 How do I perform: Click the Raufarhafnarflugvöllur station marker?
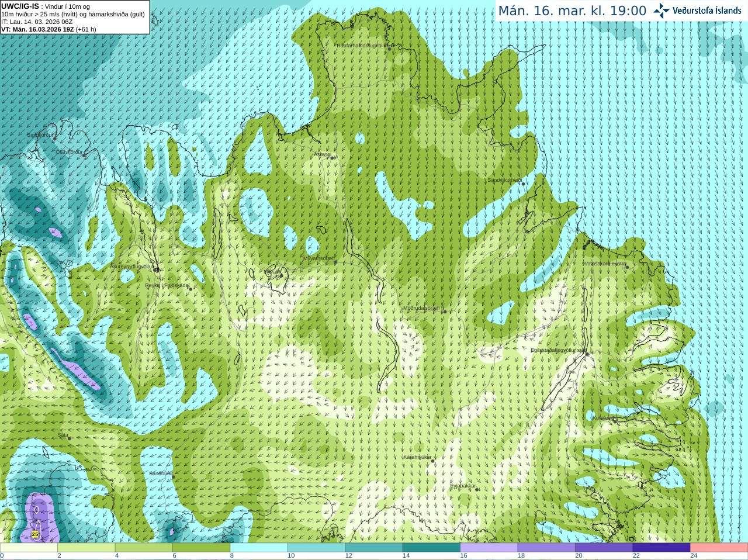coord(390,49)
